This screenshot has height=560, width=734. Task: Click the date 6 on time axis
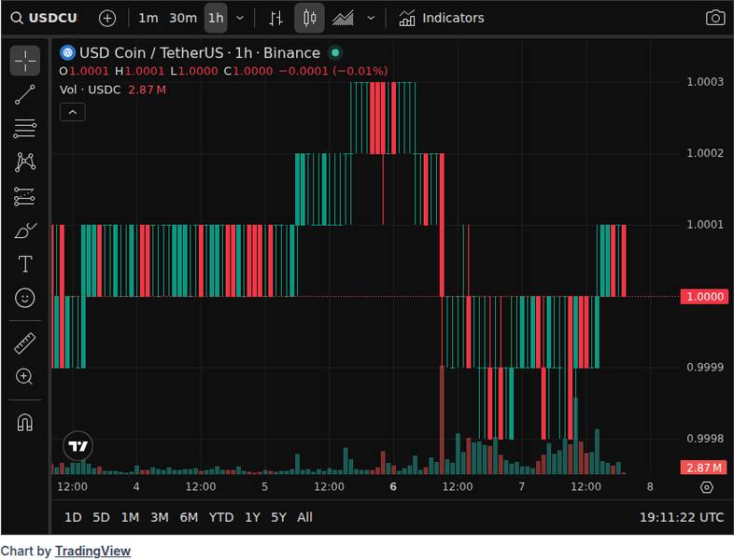[393, 486]
